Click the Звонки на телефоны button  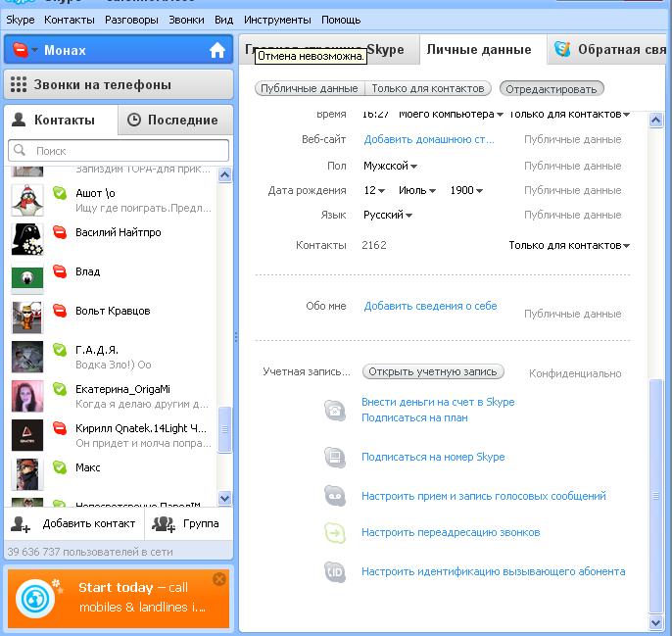(119, 84)
